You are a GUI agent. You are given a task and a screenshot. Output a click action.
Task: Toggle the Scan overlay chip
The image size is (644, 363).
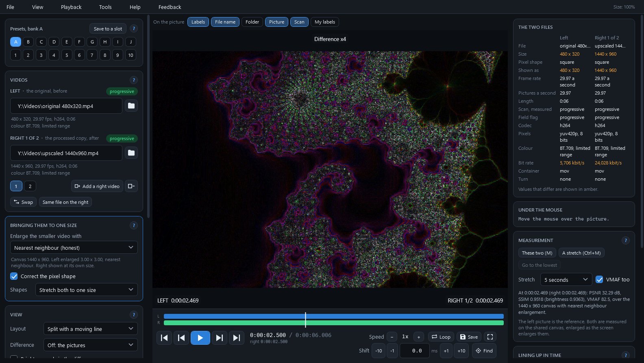point(299,22)
